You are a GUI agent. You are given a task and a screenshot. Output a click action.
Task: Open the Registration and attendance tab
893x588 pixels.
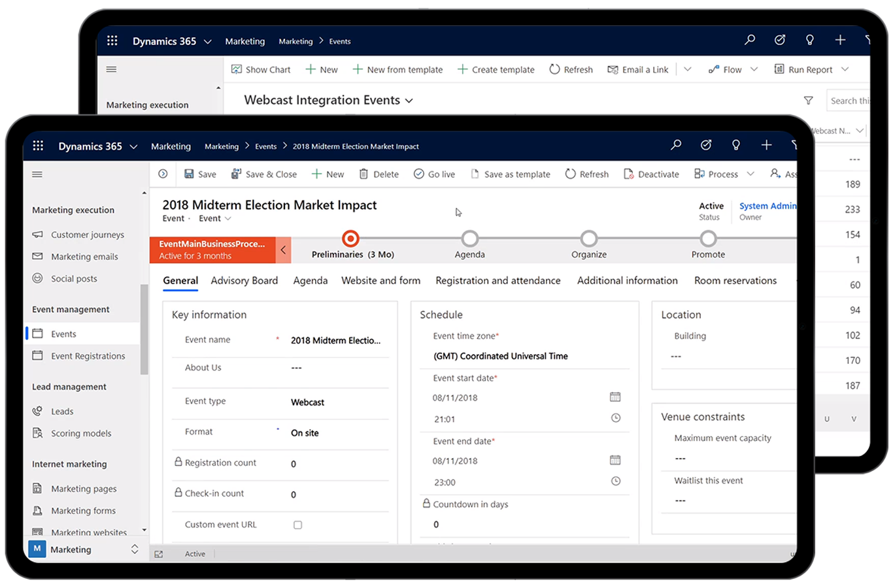coord(497,280)
